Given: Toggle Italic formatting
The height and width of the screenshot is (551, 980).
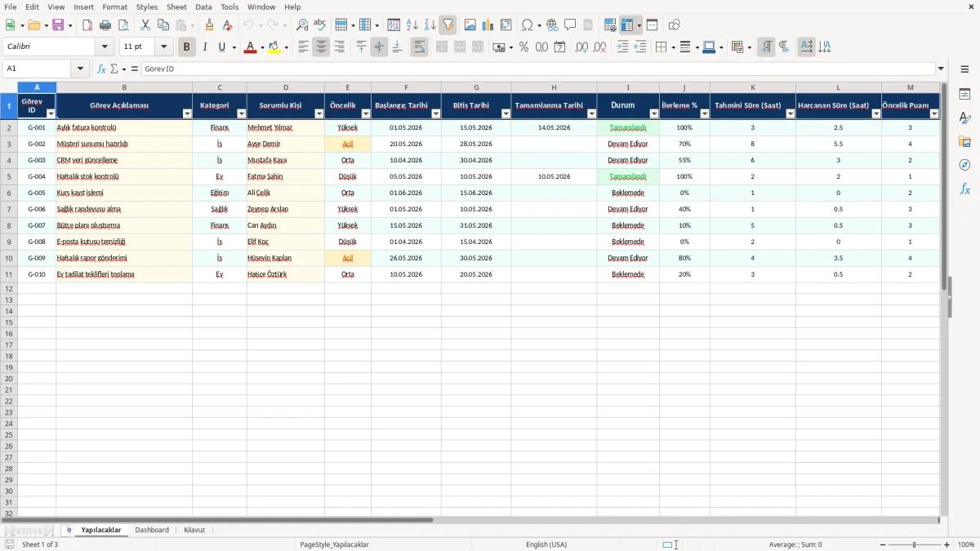Looking at the screenshot, I should tap(204, 47).
